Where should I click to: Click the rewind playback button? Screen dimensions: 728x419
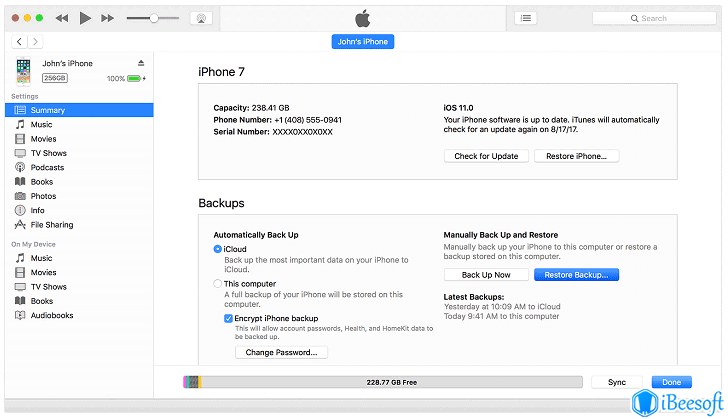click(x=62, y=18)
